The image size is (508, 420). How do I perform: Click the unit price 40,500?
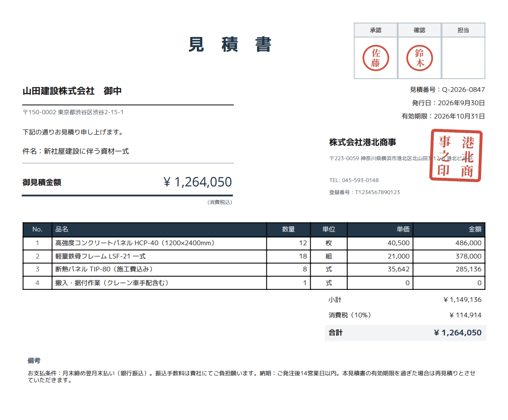[x=398, y=243]
